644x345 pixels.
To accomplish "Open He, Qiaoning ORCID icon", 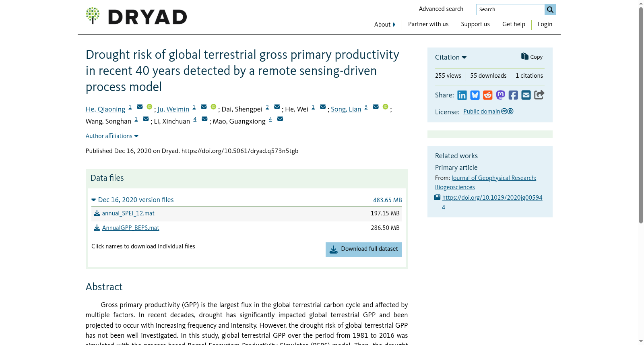I will click(x=149, y=107).
